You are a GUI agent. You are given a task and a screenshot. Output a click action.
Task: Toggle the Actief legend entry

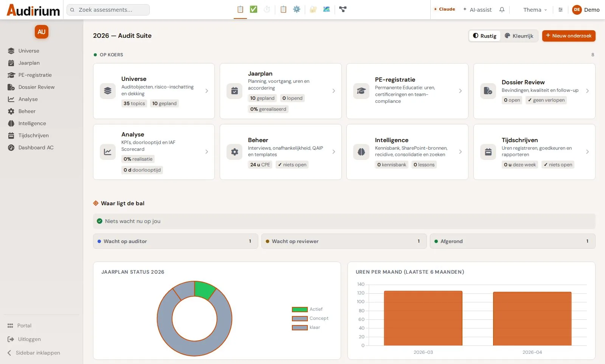(x=307, y=309)
